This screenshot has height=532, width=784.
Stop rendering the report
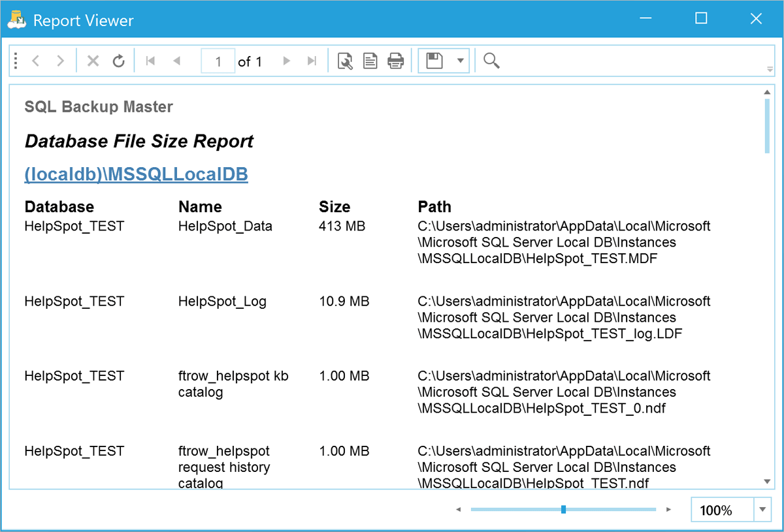click(x=93, y=61)
